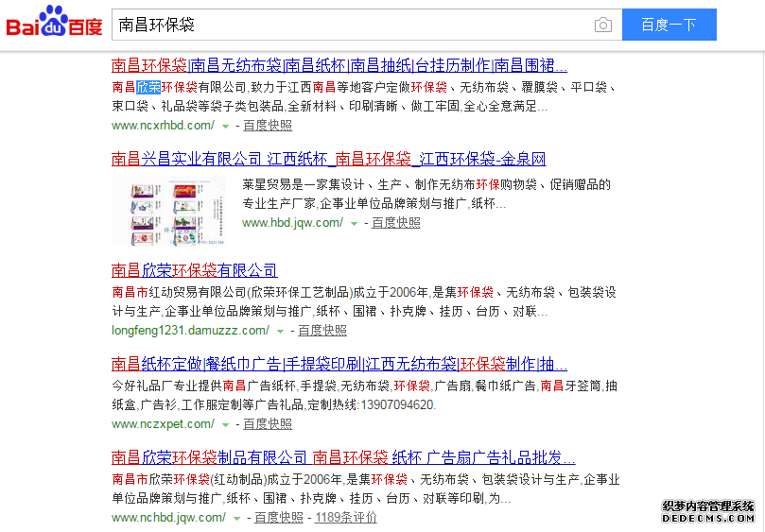Click the Baidu logo

click(54, 22)
